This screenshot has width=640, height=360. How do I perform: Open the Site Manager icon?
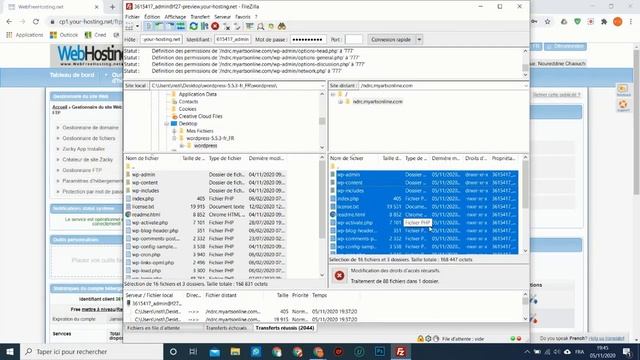[x=129, y=27]
